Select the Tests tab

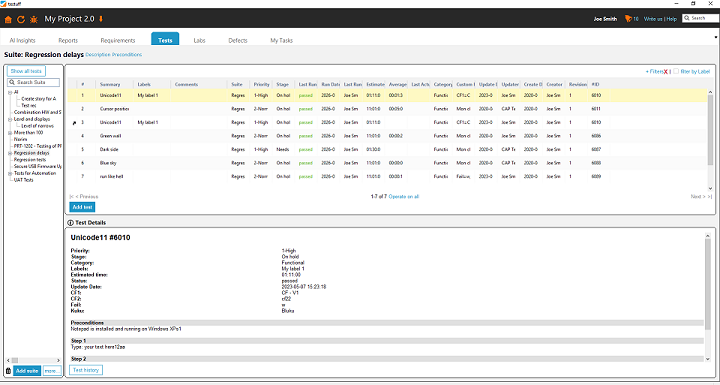[x=165, y=40]
